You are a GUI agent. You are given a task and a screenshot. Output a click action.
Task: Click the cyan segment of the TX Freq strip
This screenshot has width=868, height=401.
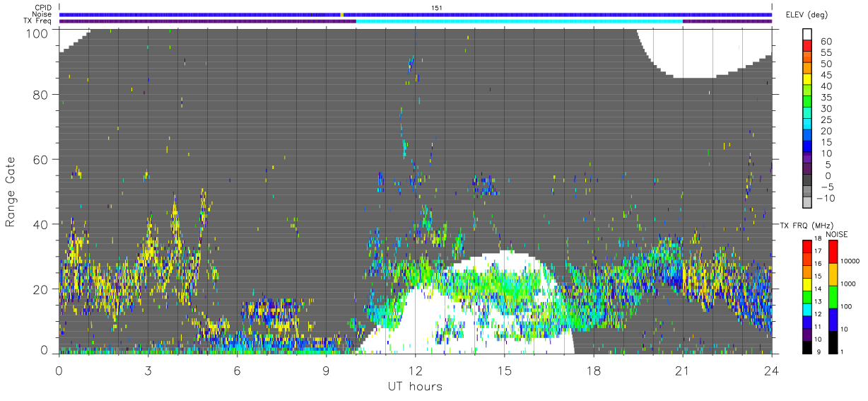(x=520, y=21)
